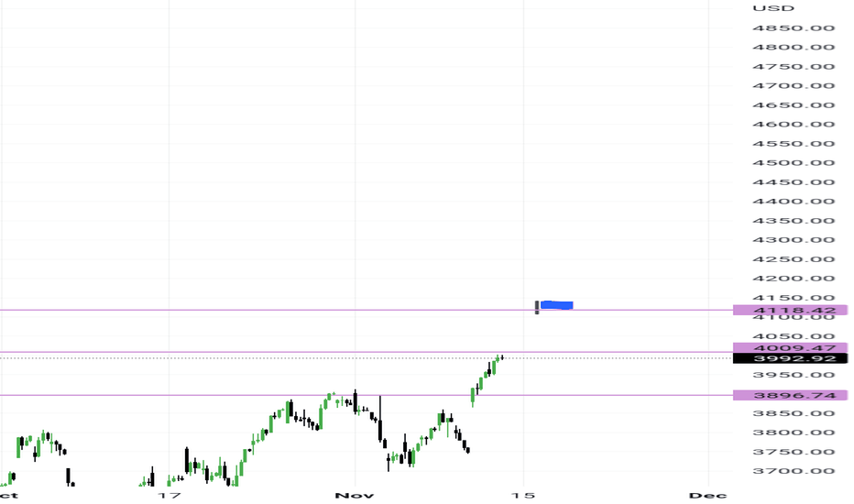The image size is (854, 504).
Task: Click the 4250.00 price axis value
Action: (794, 259)
